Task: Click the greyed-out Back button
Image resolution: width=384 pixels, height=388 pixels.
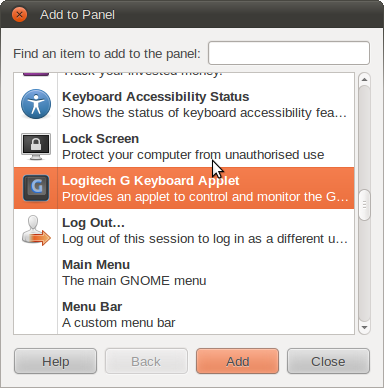Action: tap(146, 361)
